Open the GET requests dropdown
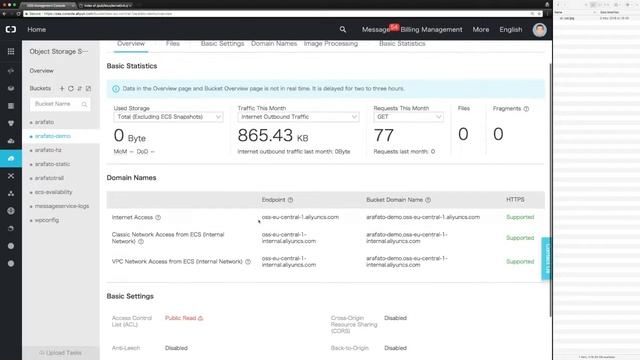The width and height of the screenshot is (640, 360). click(x=408, y=117)
